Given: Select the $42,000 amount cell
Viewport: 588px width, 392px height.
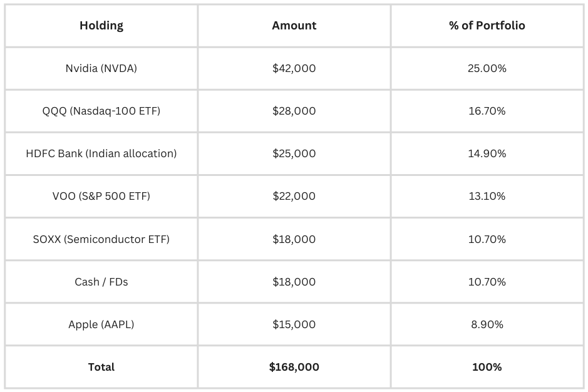Looking at the screenshot, I should point(294,68).
